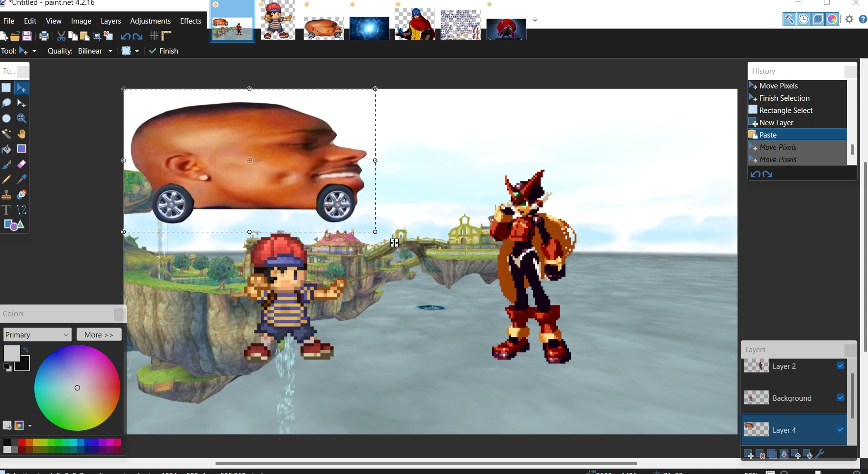Toggle Tools window visibility button
Image resolution: width=868 pixels, height=474 pixels.
click(789, 19)
